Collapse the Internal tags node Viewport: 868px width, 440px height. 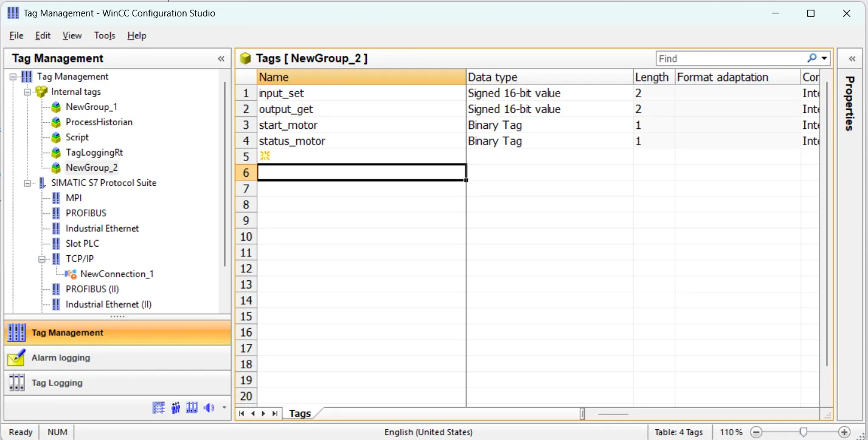pos(27,92)
